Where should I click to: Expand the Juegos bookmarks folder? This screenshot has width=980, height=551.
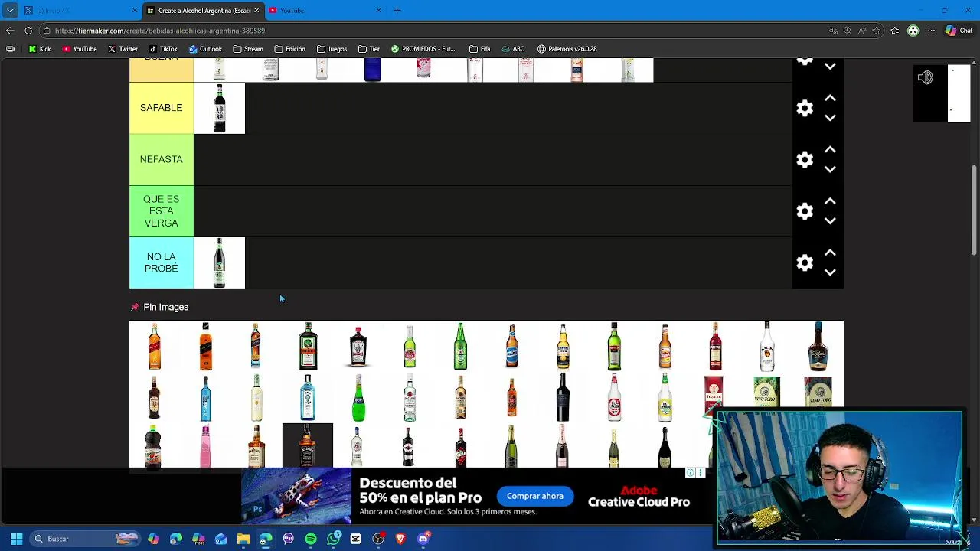tap(332, 49)
